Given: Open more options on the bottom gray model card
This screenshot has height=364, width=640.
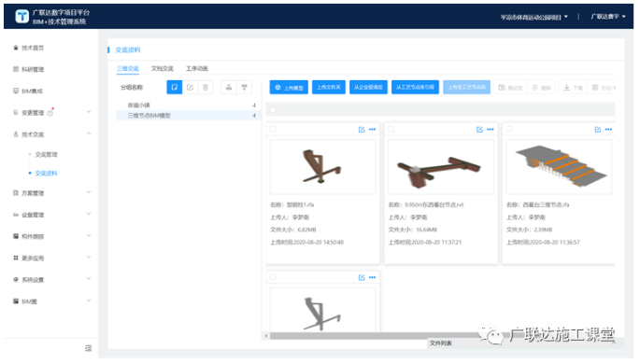Looking at the screenshot, I should [372, 277].
